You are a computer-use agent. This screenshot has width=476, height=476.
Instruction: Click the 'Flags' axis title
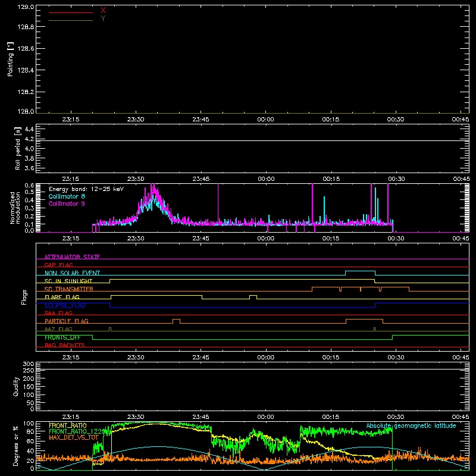24,297
